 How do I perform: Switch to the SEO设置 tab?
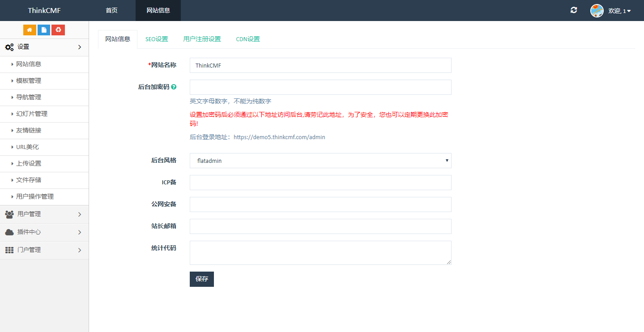(x=157, y=39)
